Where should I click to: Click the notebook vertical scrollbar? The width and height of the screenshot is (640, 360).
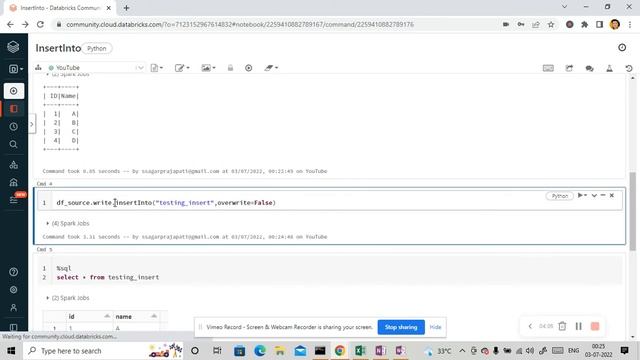[x=633, y=212]
